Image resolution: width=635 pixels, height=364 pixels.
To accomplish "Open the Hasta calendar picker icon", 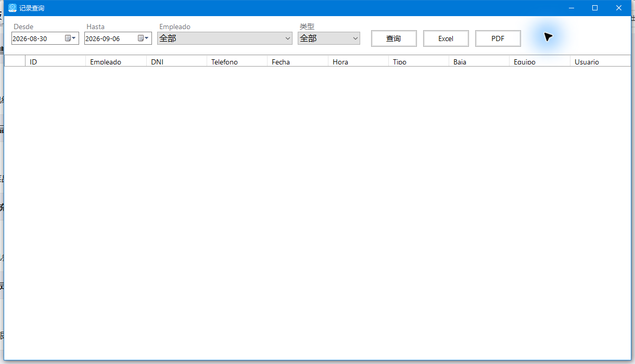I will pyautogui.click(x=143, y=38).
